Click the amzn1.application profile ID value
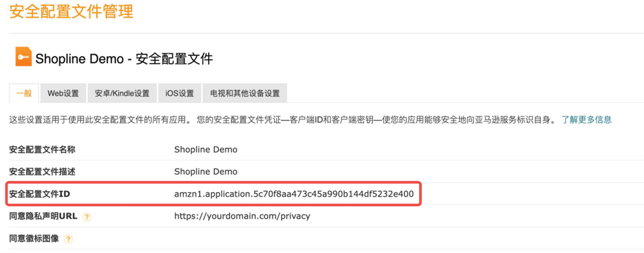The width and height of the screenshot is (644, 253). point(294,194)
